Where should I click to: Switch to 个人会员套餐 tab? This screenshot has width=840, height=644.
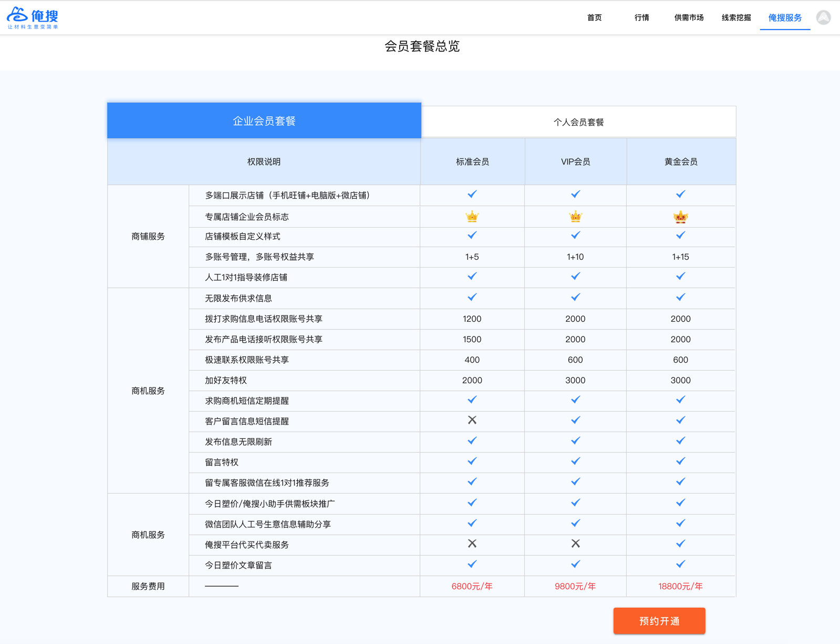click(x=578, y=122)
